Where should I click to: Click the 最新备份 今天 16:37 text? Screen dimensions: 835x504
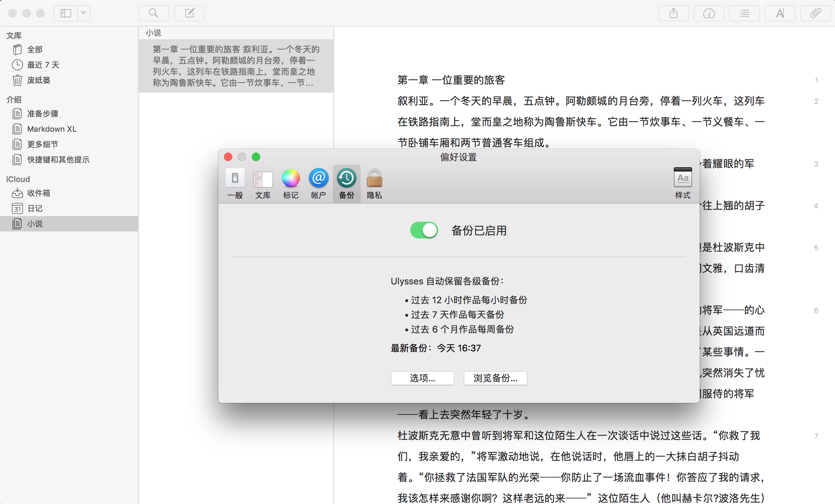[436, 348]
